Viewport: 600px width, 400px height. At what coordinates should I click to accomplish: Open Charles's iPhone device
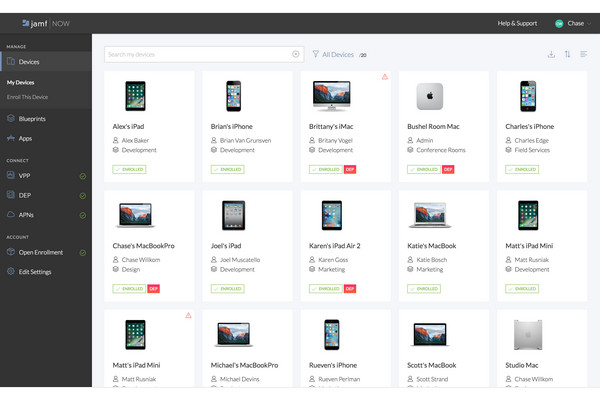click(x=542, y=126)
